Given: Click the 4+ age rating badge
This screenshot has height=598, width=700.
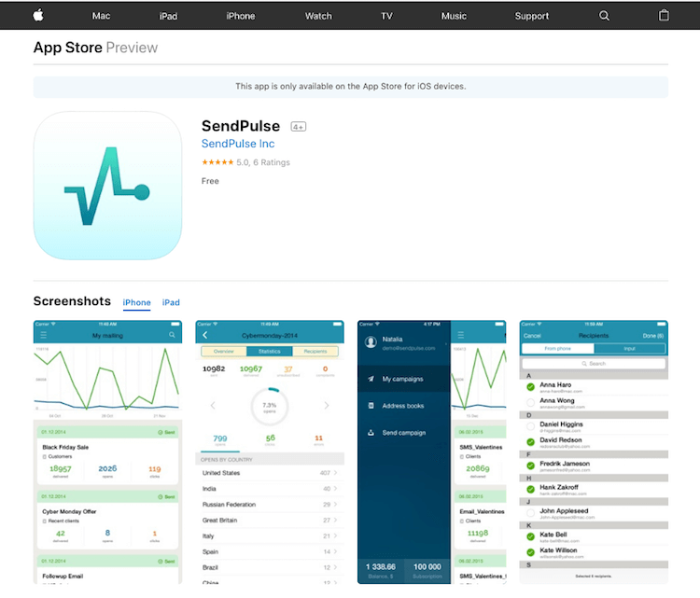Looking at the screenshot, I should [299, 127].
